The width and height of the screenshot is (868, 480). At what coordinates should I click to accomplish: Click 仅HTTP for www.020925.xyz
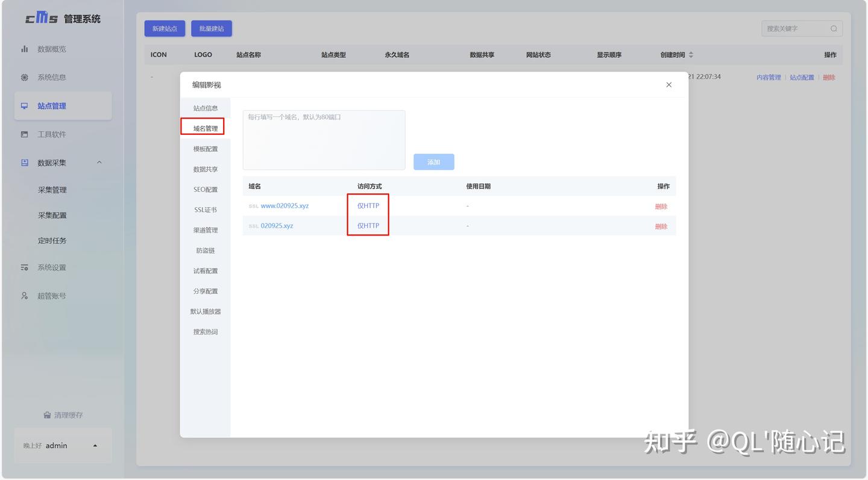pos(368,206)
